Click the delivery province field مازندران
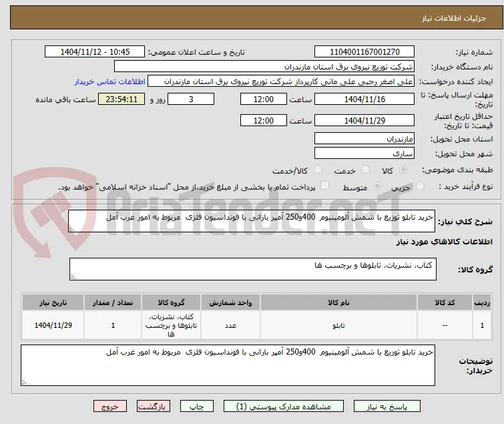The height and width of the screenshot is (424, 504). 364,138
